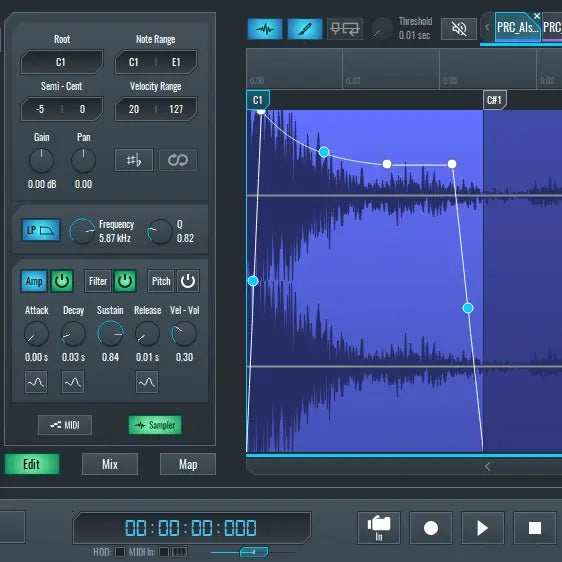The image size is (562, 562).
Task: Start playback with the play button
Action: (483, 528)
